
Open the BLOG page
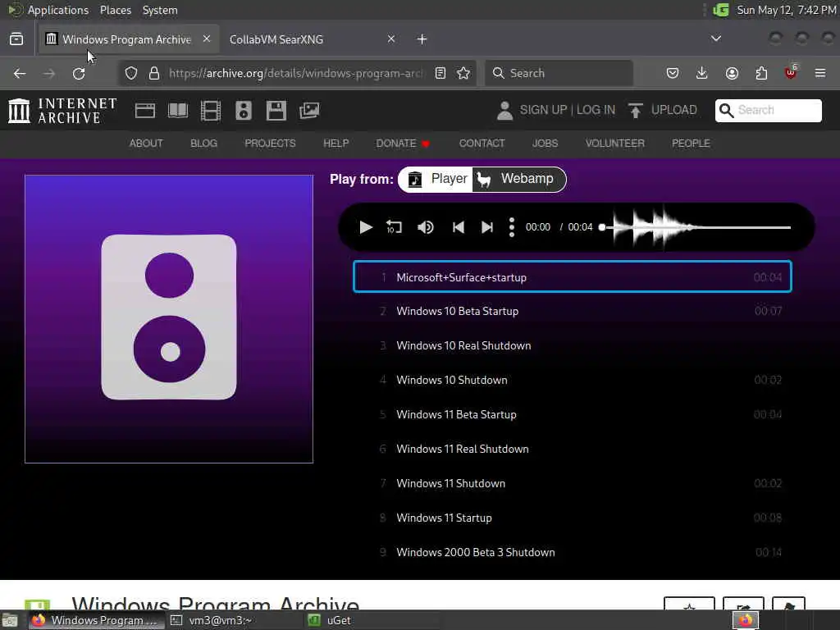click(204, 143)
